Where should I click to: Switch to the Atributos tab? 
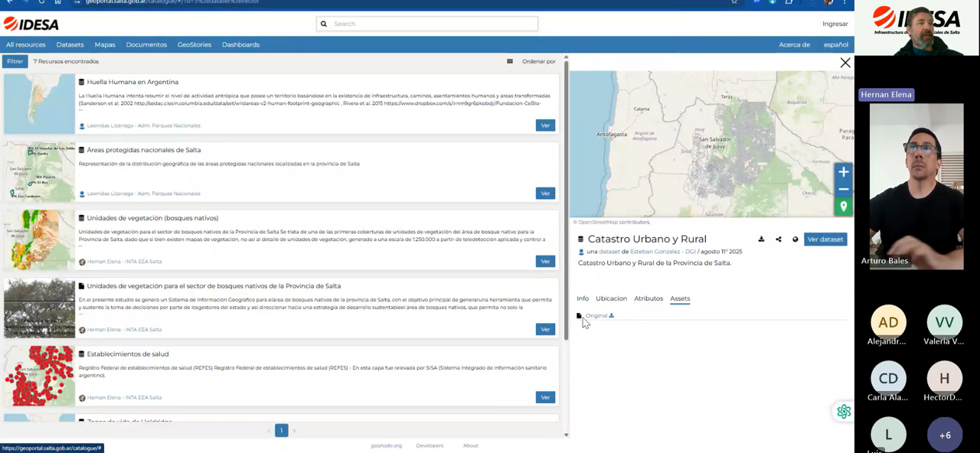(x=648, y=298)
